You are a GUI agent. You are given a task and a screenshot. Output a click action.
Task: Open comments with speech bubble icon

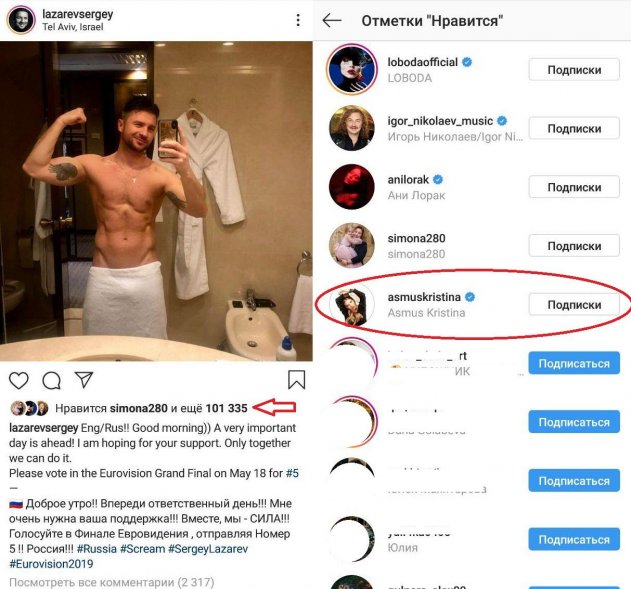pos(52,380)
